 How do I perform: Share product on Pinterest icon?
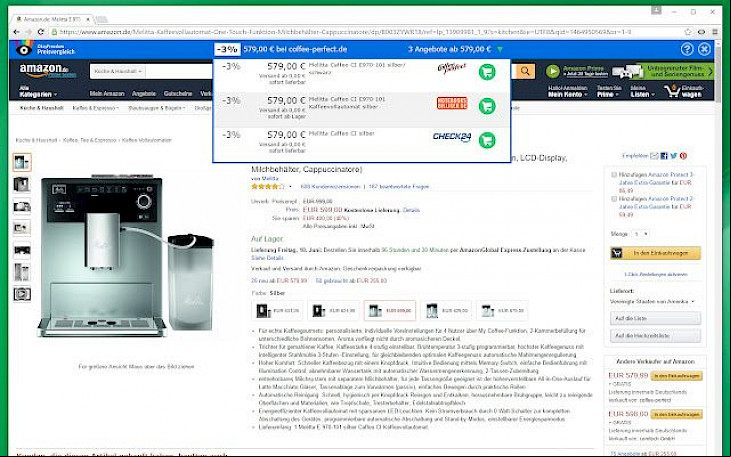click(x=683, y=156)
